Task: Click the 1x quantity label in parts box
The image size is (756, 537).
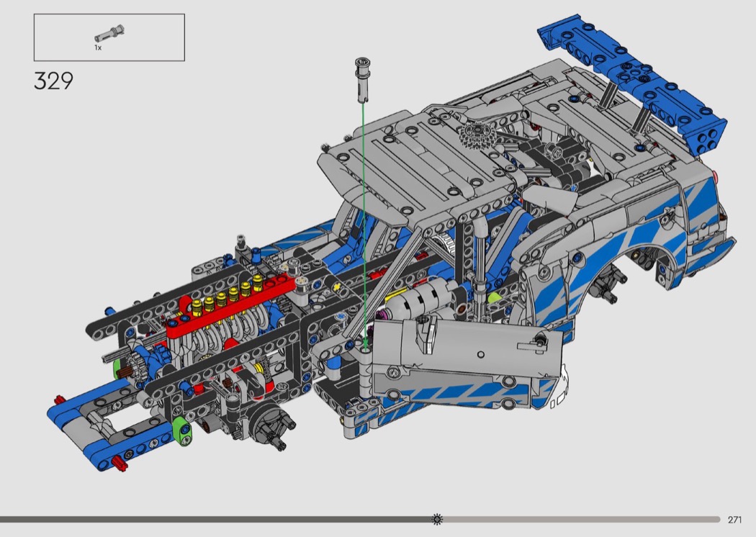Action: 98,48
